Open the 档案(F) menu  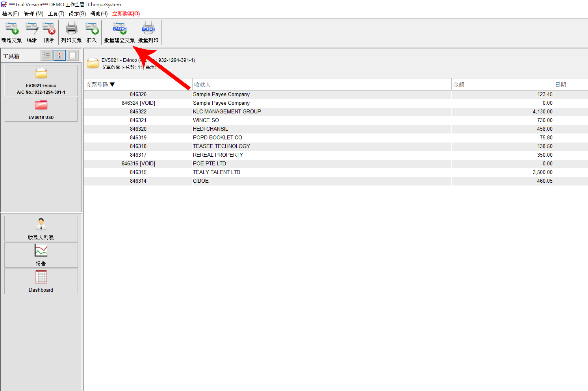tap(11, 14)
